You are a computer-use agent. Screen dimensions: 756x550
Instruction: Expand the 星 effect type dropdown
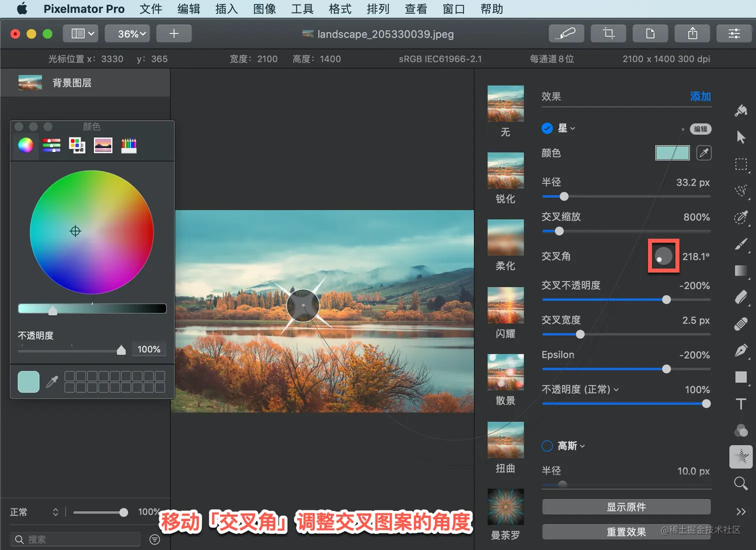coord(566,129)
